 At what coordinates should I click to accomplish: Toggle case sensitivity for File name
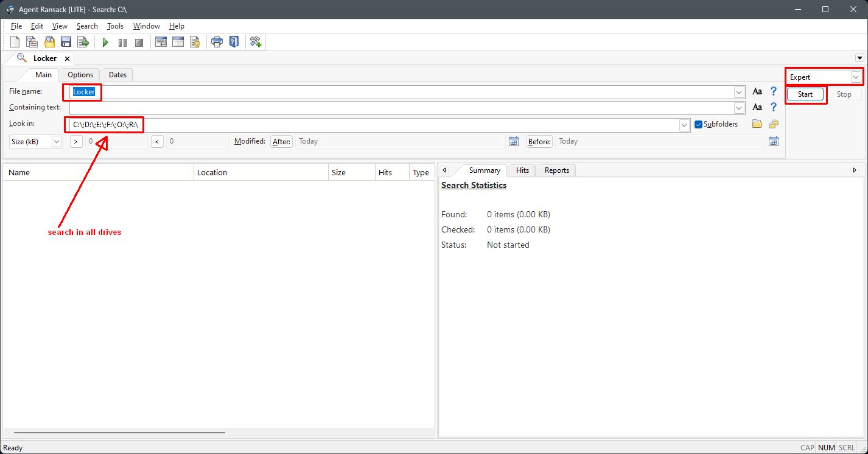click(x=757, y=91)
